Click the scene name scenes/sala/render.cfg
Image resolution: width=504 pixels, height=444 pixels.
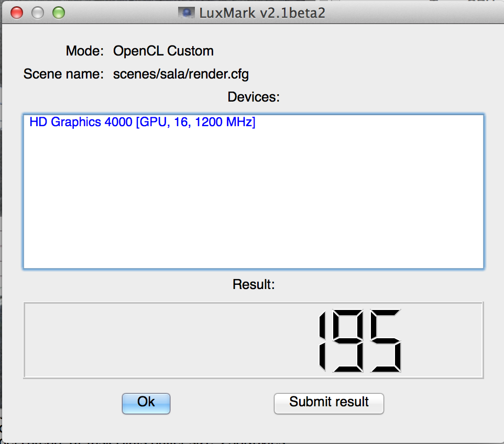point(181,74)
